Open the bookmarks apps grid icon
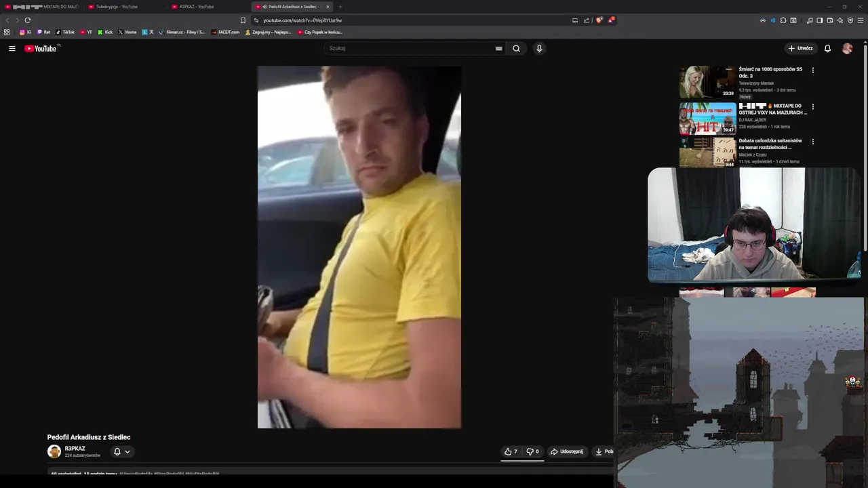Screen dimensions: 868x488 [7, 32]
